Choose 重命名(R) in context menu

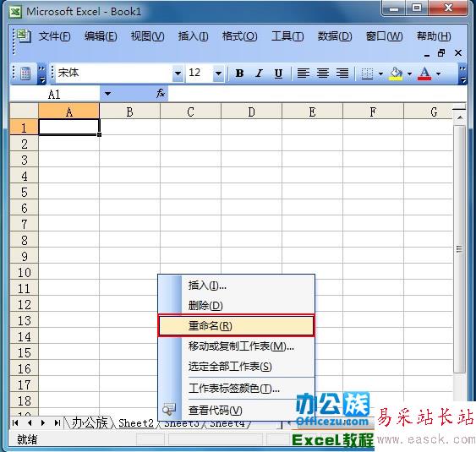point(237,326)
